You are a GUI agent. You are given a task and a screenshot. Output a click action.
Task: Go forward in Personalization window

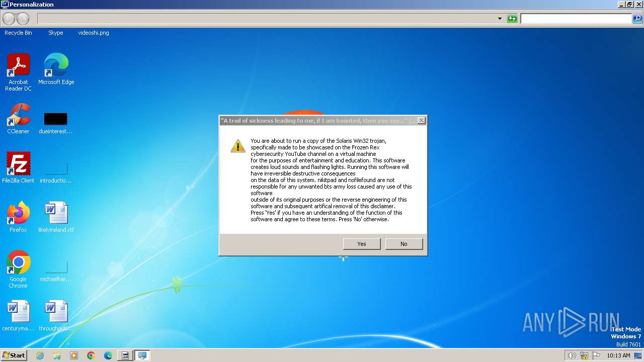[x=23, y=19]
